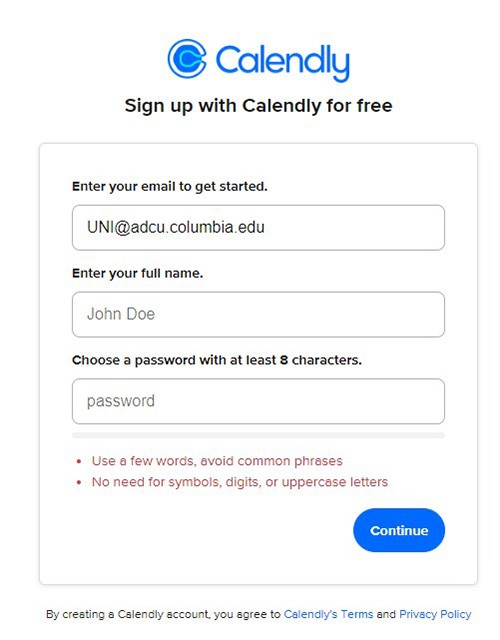
Task: Click the 'Enter your email to get started.' label
Action: [x=170, y=187]
